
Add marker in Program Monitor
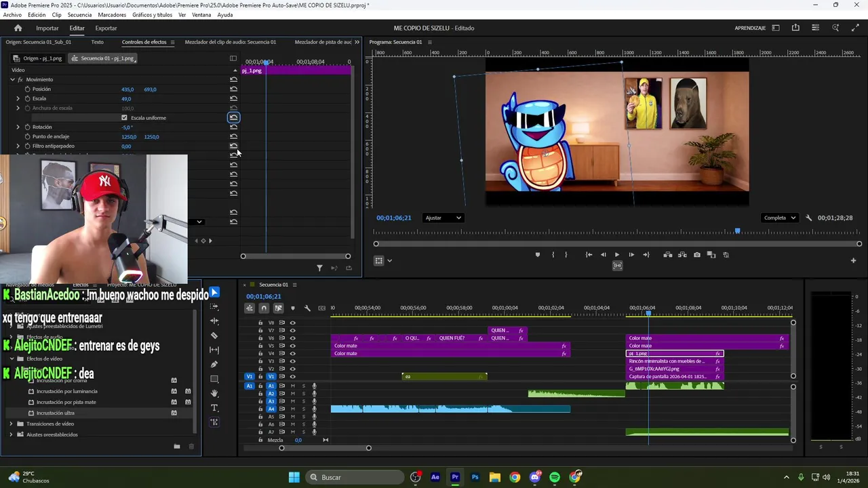coord(538,255)
